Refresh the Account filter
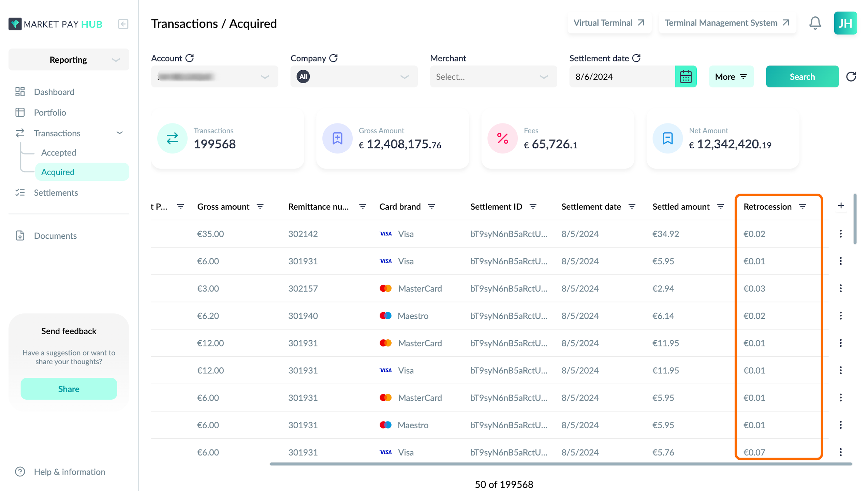 (x=190, y=58)
